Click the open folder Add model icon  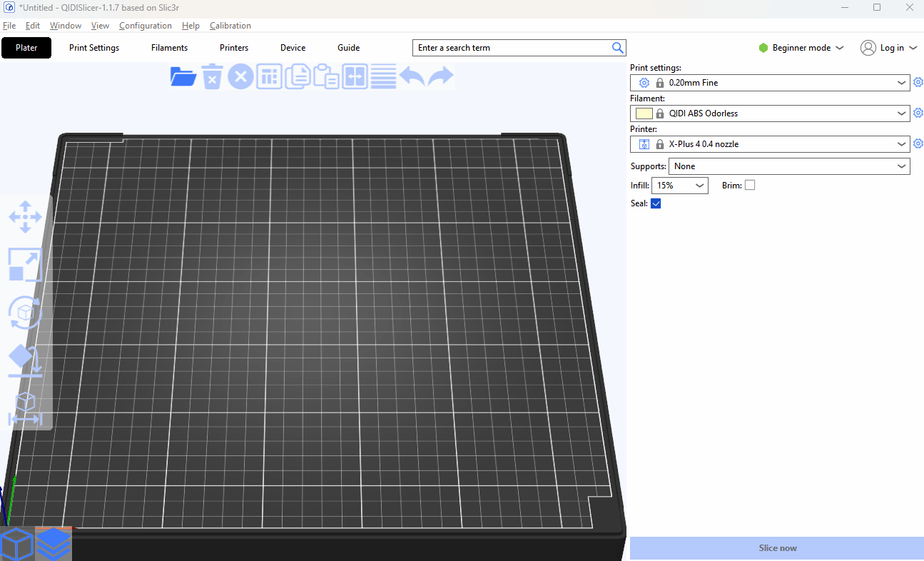point(183,76)
